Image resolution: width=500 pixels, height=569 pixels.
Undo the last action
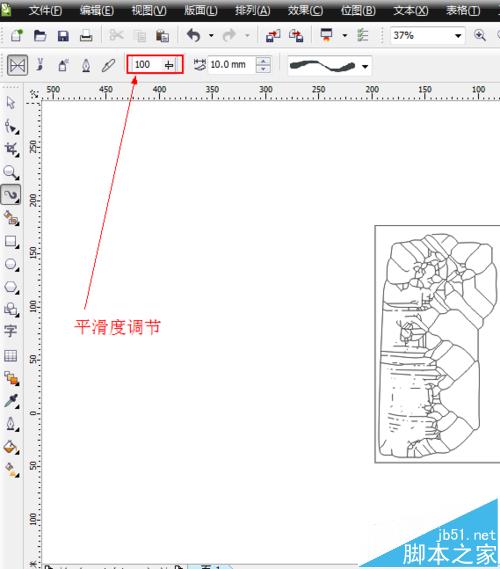193,36
